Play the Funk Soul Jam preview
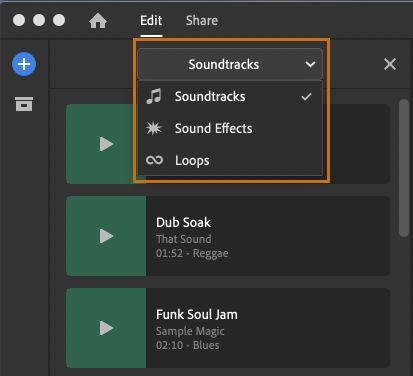Viewport: 413px width, 376px height. (x=106, y=328)
